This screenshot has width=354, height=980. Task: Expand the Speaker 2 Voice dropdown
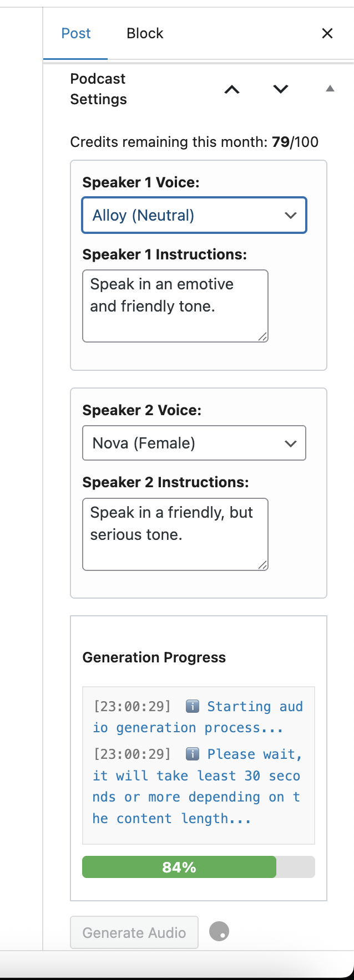click(x=194, y=443)
